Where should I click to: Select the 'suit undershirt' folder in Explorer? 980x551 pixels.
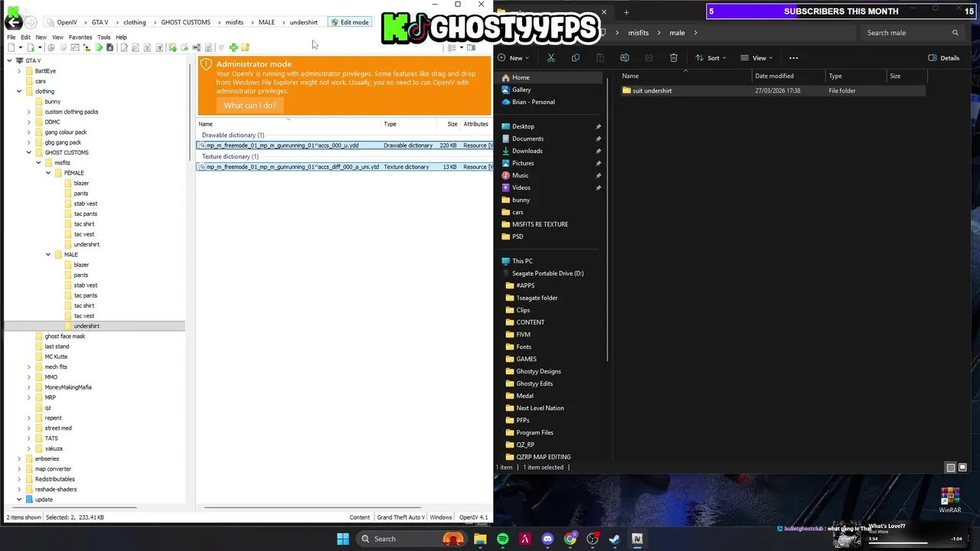click(773, 90)
